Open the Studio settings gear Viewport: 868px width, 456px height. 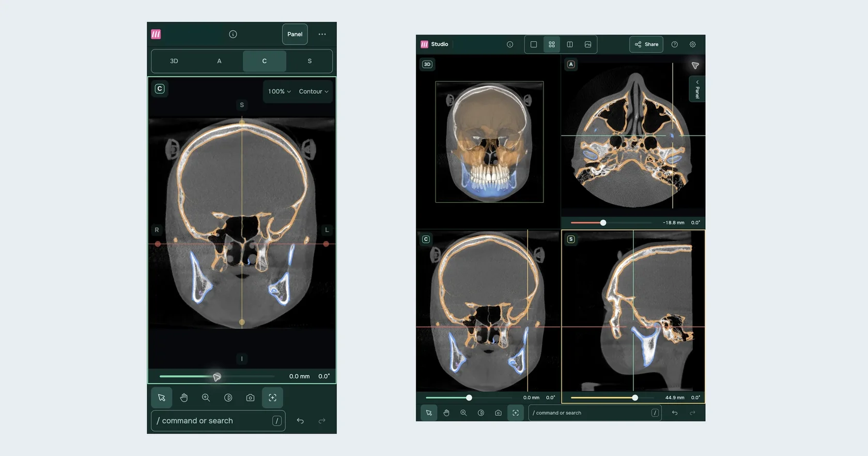[692, 44]
